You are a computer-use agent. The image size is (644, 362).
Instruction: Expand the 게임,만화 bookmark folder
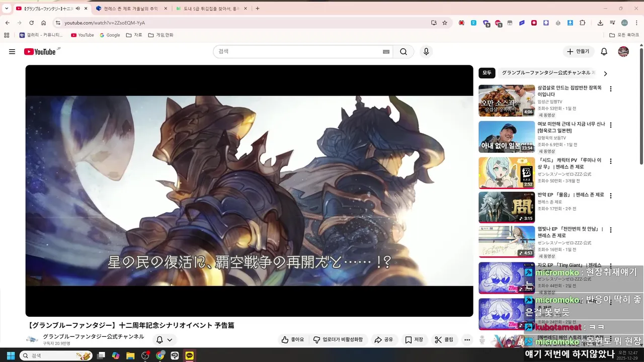[x=161, y=35]
